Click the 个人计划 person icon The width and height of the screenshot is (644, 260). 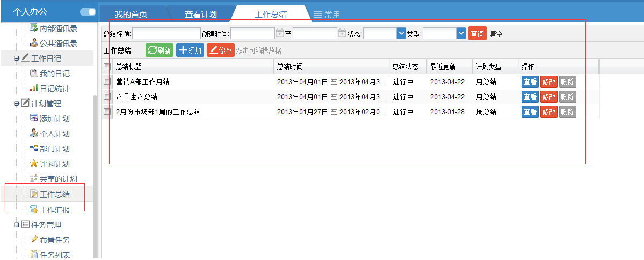[34, 134]
